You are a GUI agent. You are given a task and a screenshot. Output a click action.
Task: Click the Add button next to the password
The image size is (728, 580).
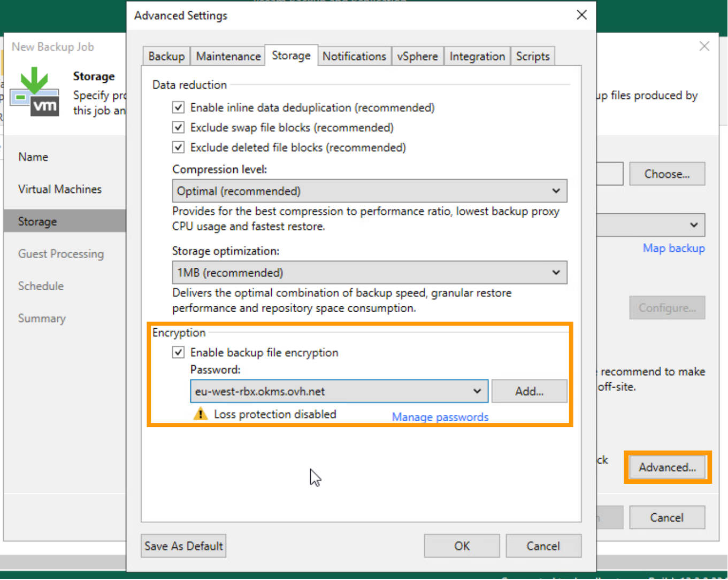529,391
